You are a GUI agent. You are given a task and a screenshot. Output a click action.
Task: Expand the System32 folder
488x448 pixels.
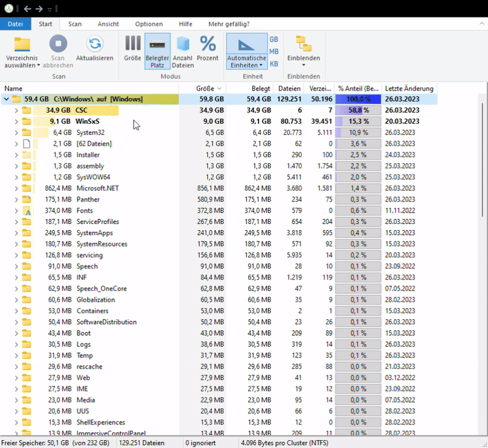16,133
